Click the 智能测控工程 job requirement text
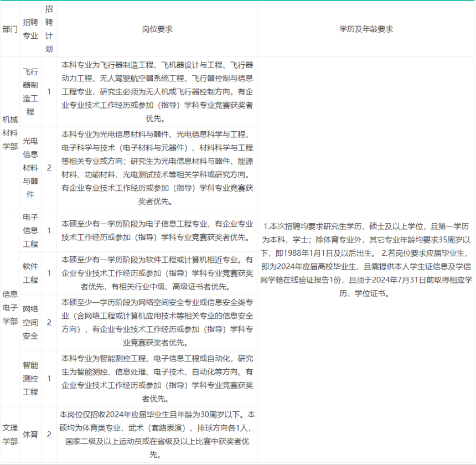 (157, 378)
